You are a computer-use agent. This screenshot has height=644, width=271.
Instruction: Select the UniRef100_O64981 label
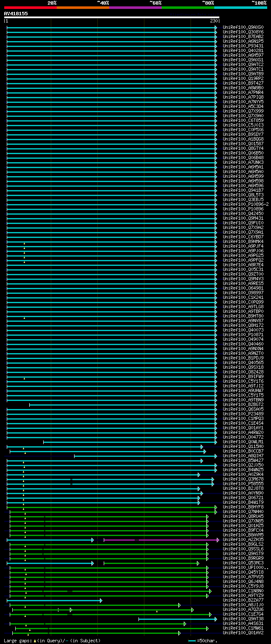(x=243, y=288)
